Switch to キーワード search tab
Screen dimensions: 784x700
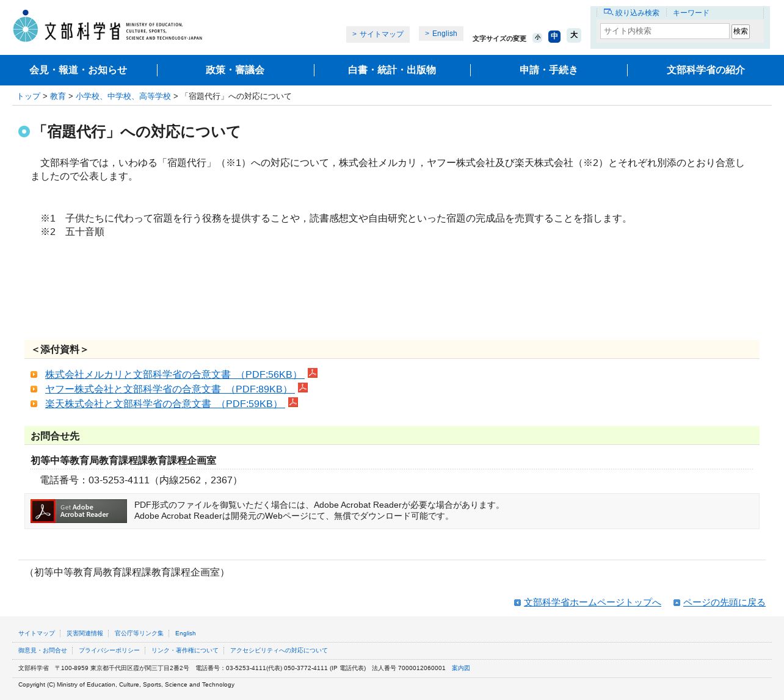tap(691, 13)
